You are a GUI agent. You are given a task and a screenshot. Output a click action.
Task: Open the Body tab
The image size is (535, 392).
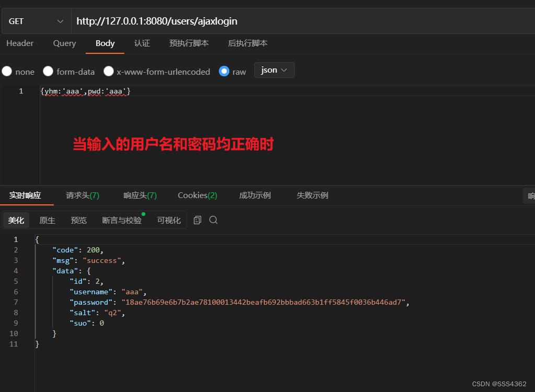click(105, 43)
